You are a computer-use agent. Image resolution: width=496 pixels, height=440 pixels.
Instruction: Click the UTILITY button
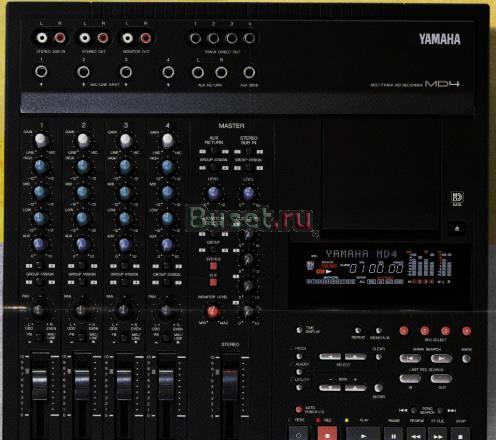[299, 387]
